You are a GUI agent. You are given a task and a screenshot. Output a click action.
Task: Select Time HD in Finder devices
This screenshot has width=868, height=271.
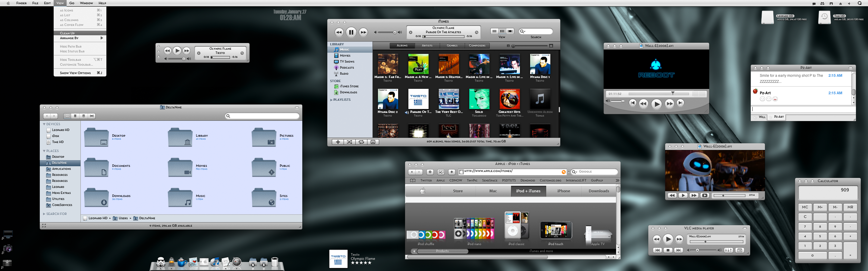click(60, 142)
